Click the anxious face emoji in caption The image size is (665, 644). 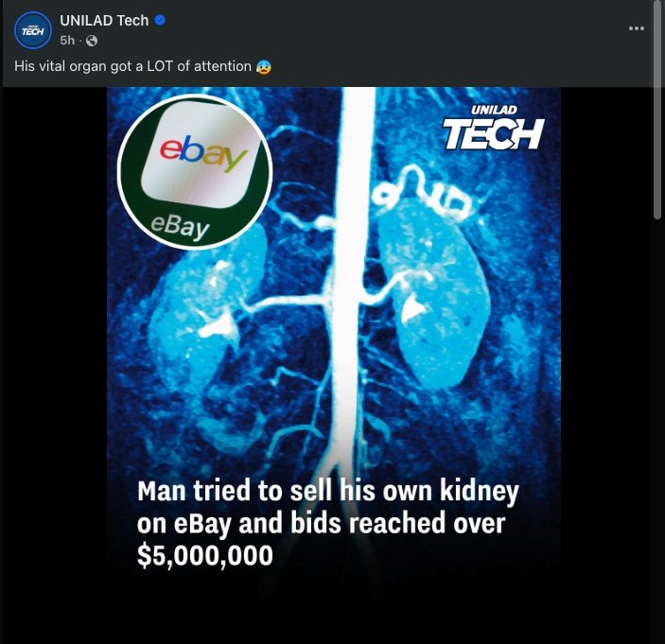tap(263, 66)
